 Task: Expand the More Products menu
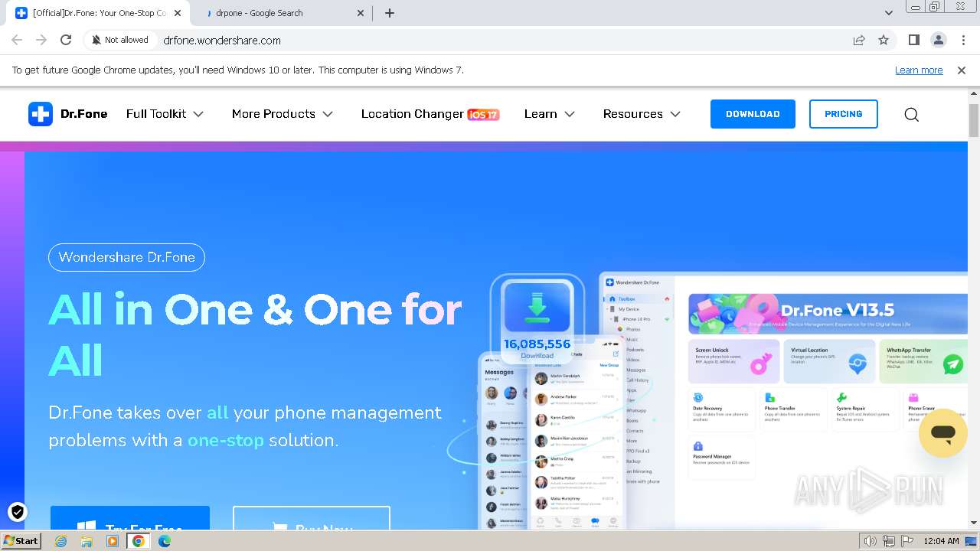tap(283, 114)
